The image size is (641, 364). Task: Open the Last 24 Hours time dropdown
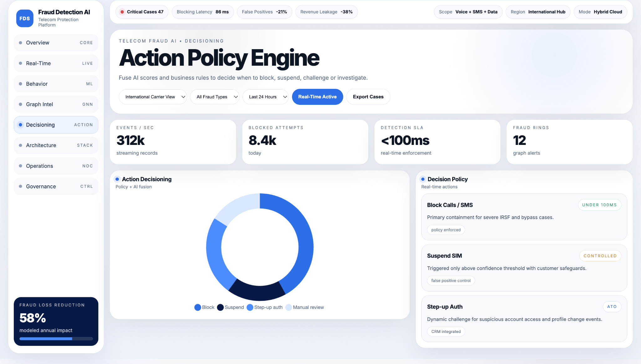(x=265, y=97)
